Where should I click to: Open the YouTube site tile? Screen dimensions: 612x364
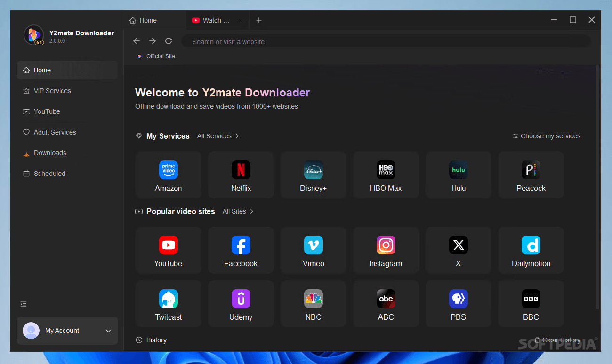pyautogui.click(x=168, y=250)
